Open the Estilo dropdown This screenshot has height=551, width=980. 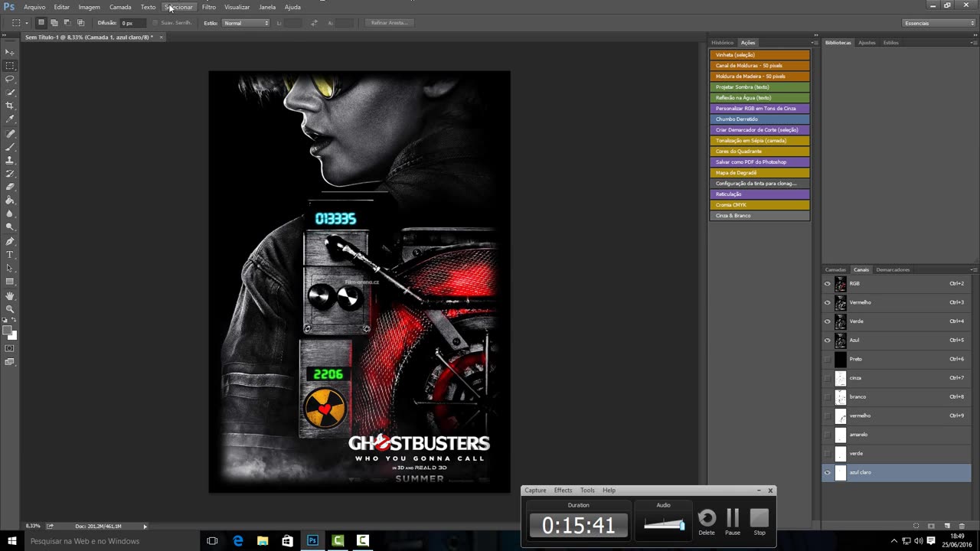pyautogui.click(x=246, y=23)
